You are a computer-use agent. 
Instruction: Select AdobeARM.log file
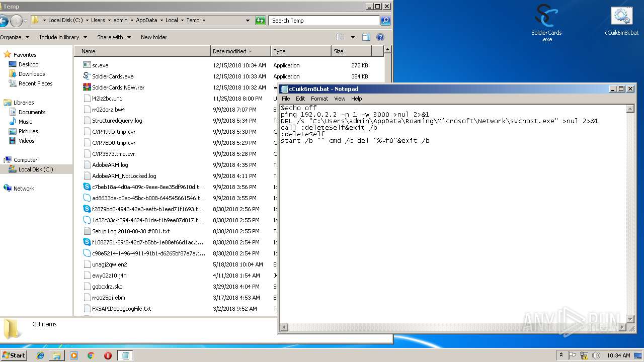[110, 165]
